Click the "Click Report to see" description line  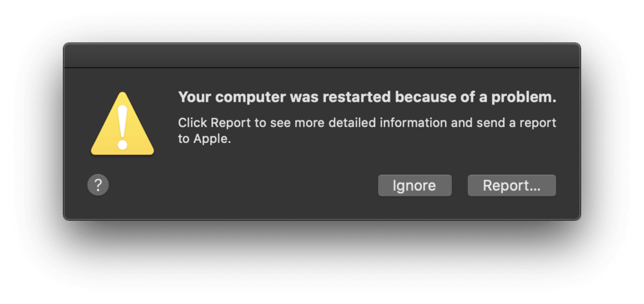[367, 123]
